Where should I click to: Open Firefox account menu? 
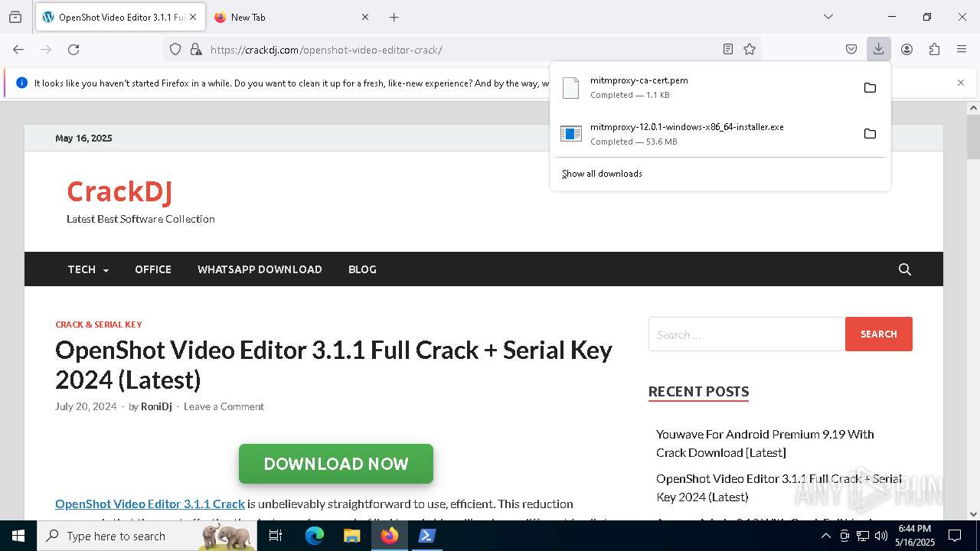(x=906, y=49)
